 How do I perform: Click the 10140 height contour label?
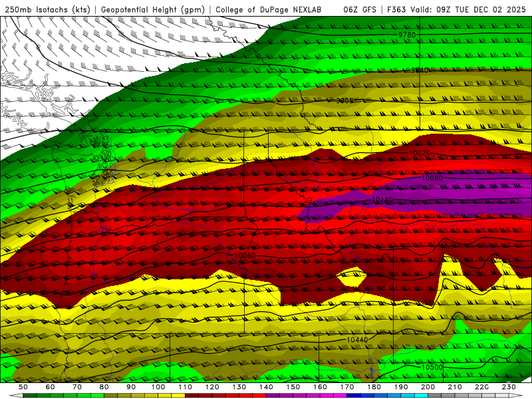pyautogui.click(x=382, y=199)
